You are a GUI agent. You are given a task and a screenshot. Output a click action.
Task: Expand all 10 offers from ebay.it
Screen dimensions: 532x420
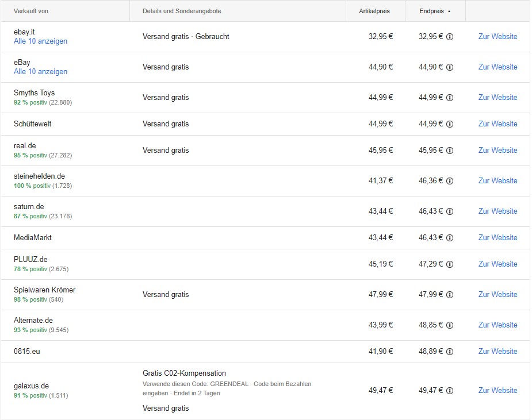40,41
